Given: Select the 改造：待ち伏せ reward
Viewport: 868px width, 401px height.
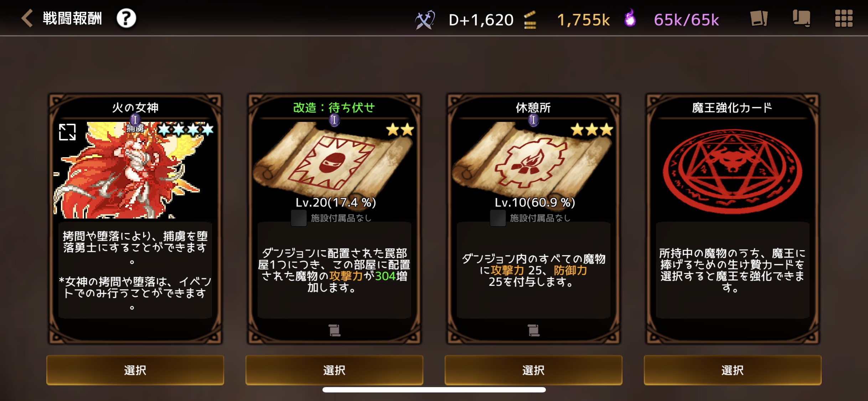Looking at the screenshot, I should pos(334,370).
